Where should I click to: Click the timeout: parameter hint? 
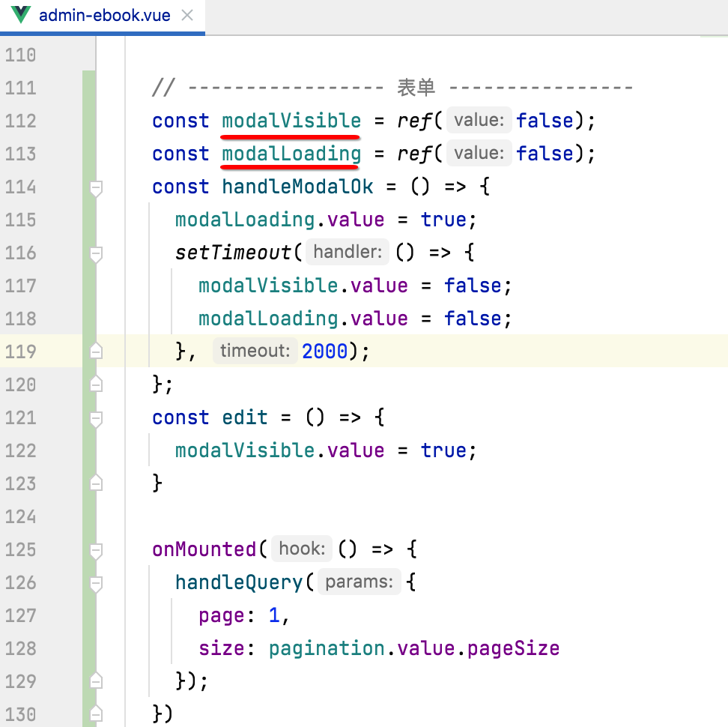(255, 352)
